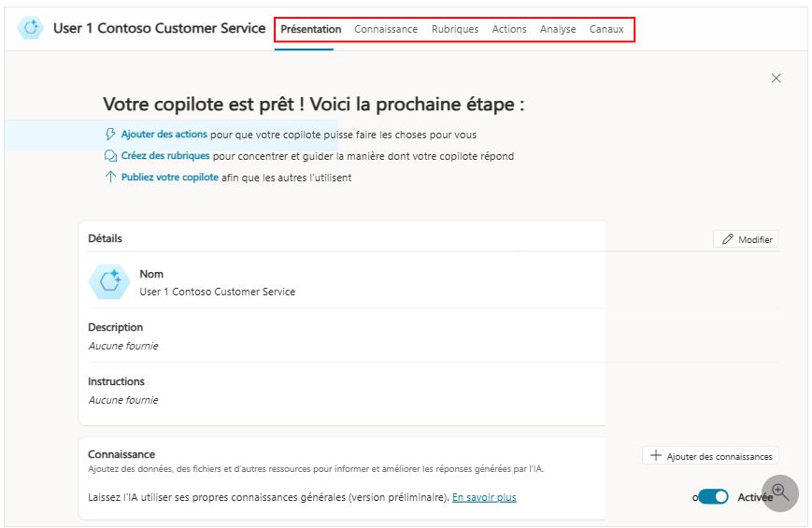Click the upward arrow icon beside Publiez votre copilote
Image resolution: width=812 pixels, height=528 pixels.
pyautogui.click(x=111, y=177)
